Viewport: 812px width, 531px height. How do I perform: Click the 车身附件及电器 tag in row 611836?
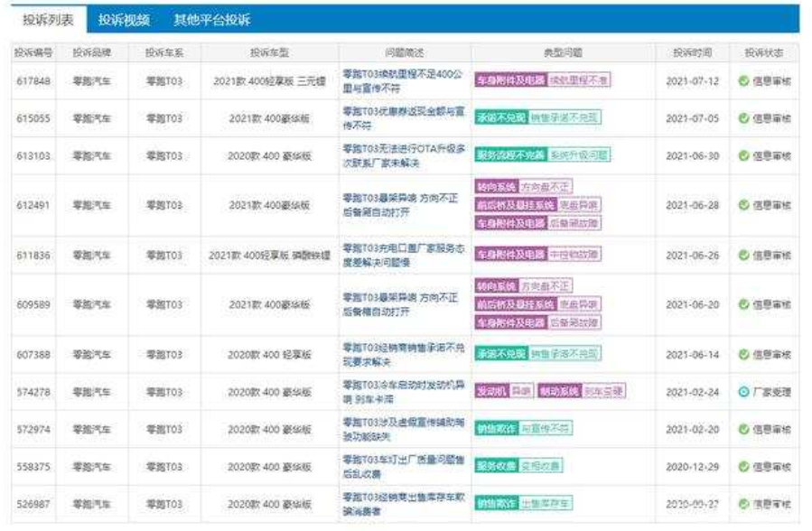click(x=510, y=254)
